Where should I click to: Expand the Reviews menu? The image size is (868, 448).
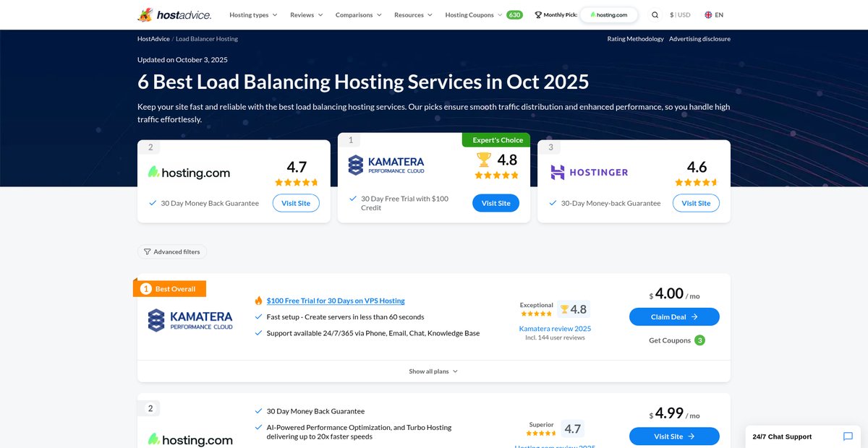click(307, 14)
